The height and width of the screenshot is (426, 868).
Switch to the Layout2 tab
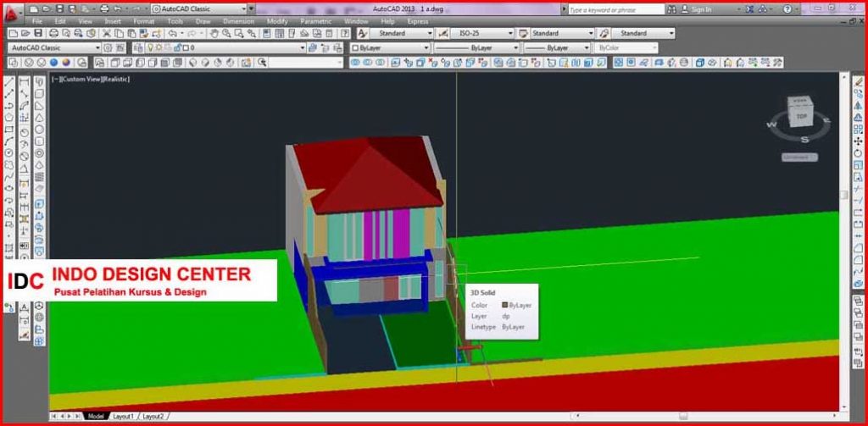(153, 416)
